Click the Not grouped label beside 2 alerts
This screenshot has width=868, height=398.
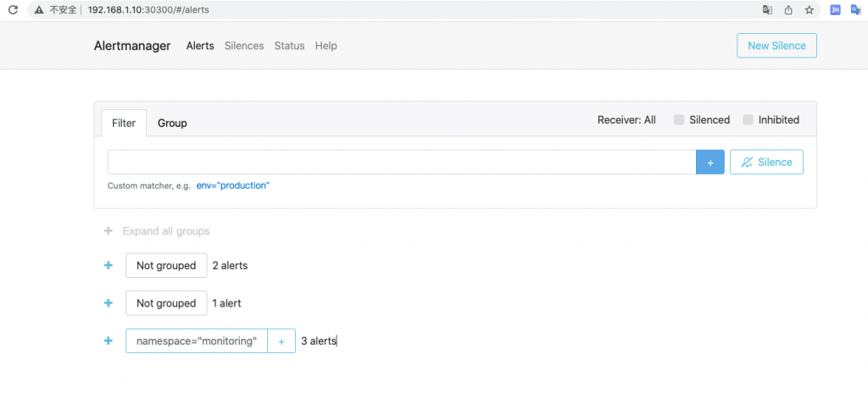coord(166,265)
